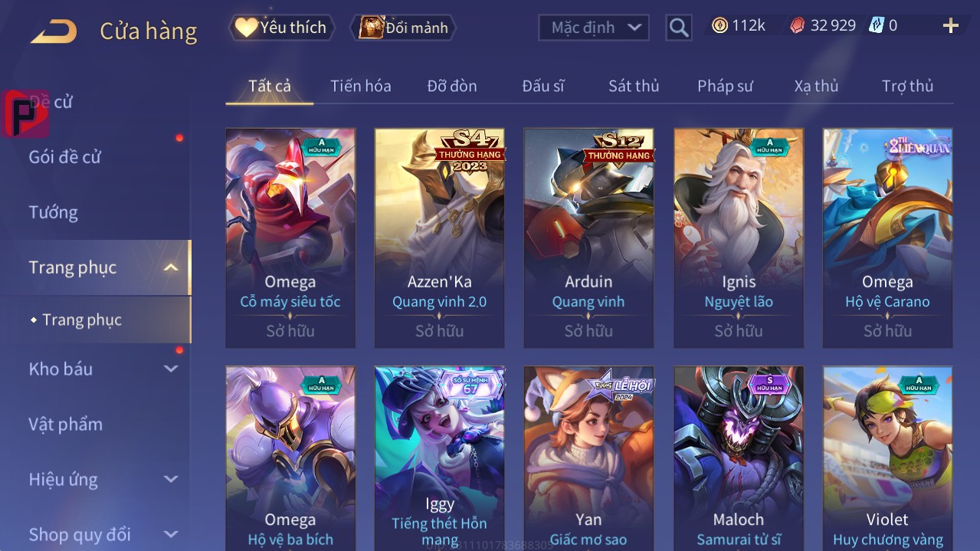Open Đổi mảnh chest button

point(403,28)
